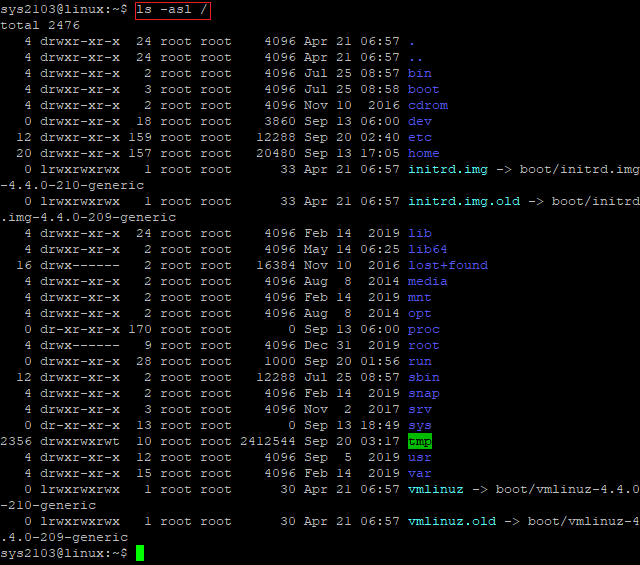Click the 'sbin' directory name

click(424, 377)
